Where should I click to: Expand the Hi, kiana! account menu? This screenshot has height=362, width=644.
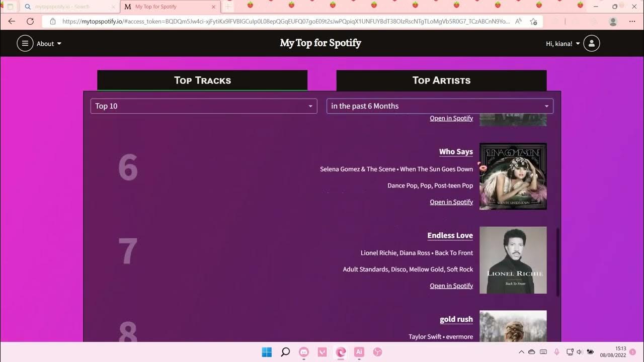coord(563,44)
